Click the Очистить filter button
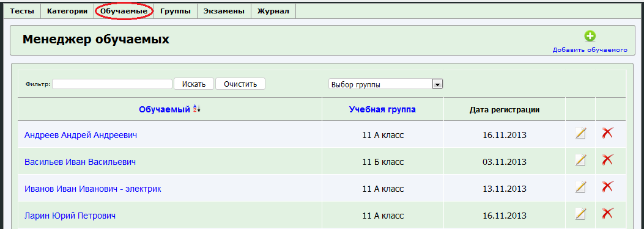The height and width of the screenshot is (229, 644). [x=240, y=84]
